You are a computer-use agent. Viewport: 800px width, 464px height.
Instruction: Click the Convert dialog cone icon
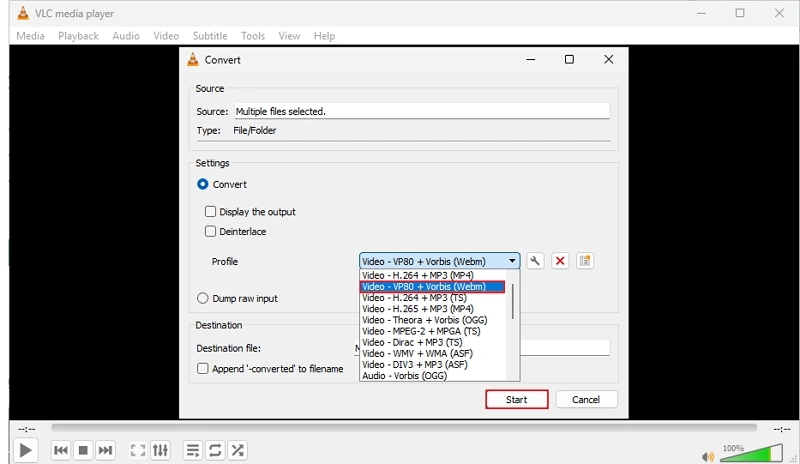(193, 59)
